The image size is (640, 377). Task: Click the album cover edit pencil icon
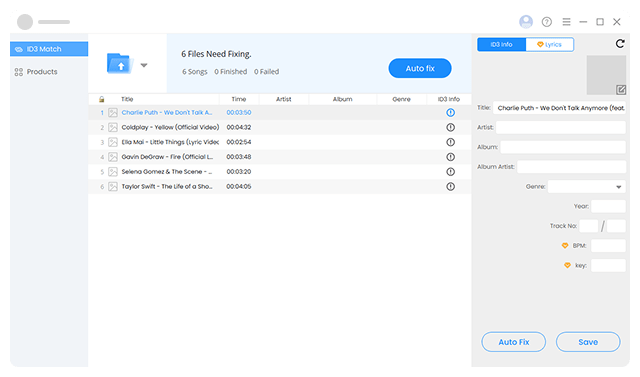pos(621,90)
